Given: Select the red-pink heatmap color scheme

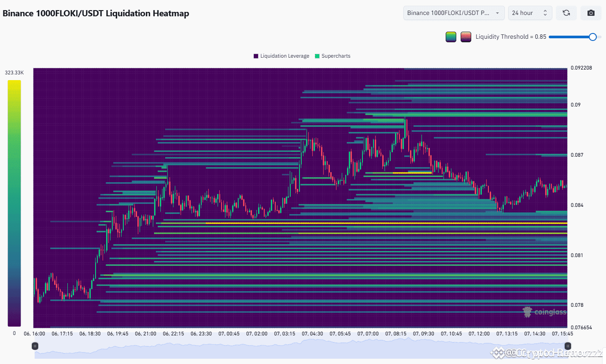Looking at the screenshot, I should [x=466, y=37].
